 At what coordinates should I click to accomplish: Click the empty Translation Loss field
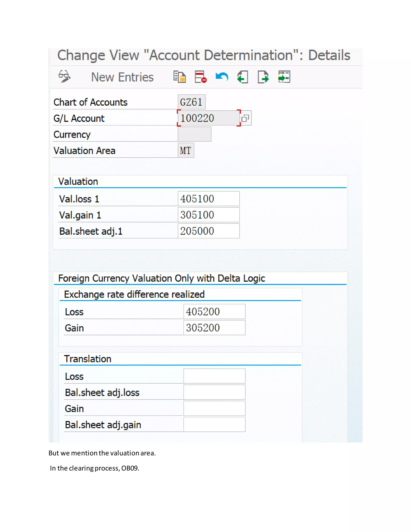pyautogui.click(x=214, y=376)
